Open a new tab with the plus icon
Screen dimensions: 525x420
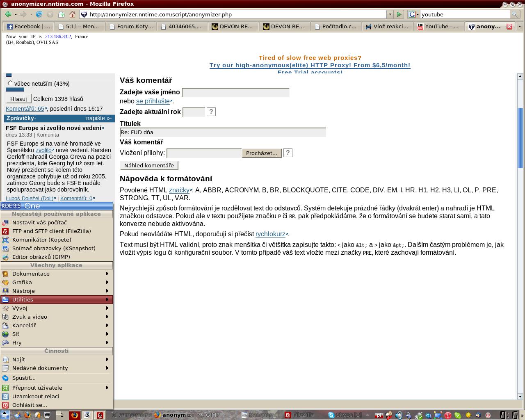tap(62, 14)
